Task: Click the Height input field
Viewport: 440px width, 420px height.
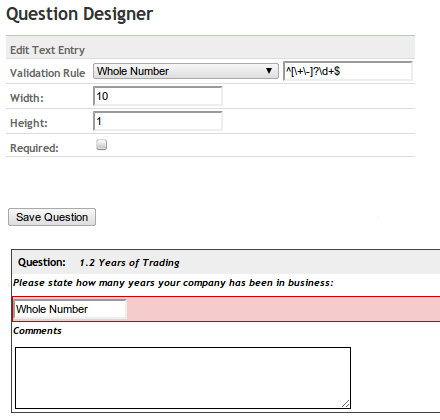Action: coord(158,121)
